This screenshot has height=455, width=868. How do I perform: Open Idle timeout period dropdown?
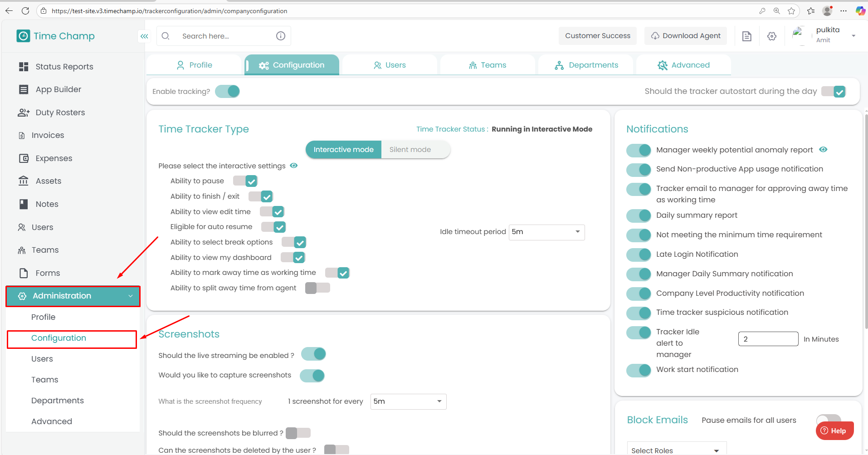[x=547, y=232]
